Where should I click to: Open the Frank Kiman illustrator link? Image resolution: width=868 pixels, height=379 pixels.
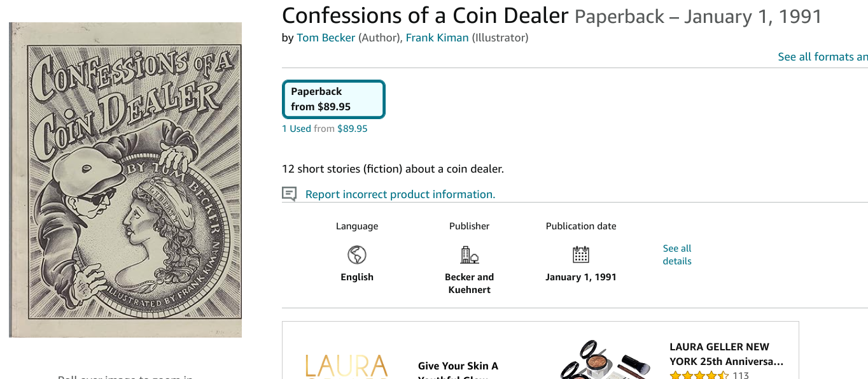point(437,38)
